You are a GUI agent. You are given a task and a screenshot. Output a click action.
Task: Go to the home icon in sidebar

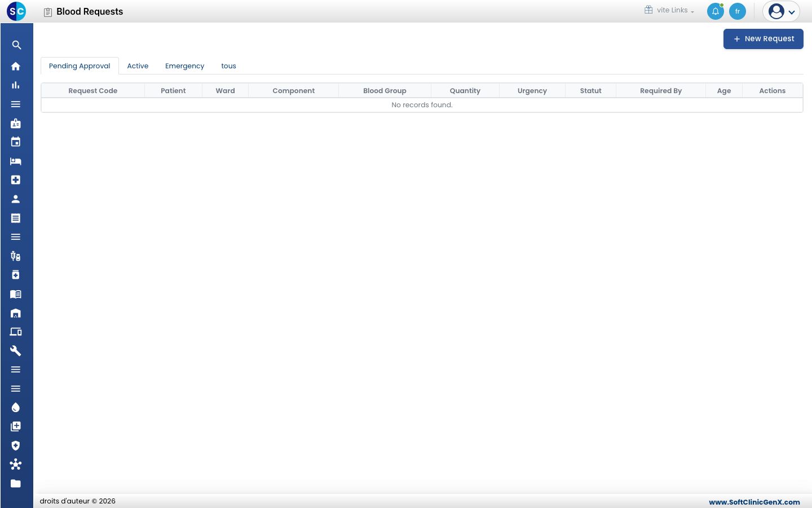[16, 66]
